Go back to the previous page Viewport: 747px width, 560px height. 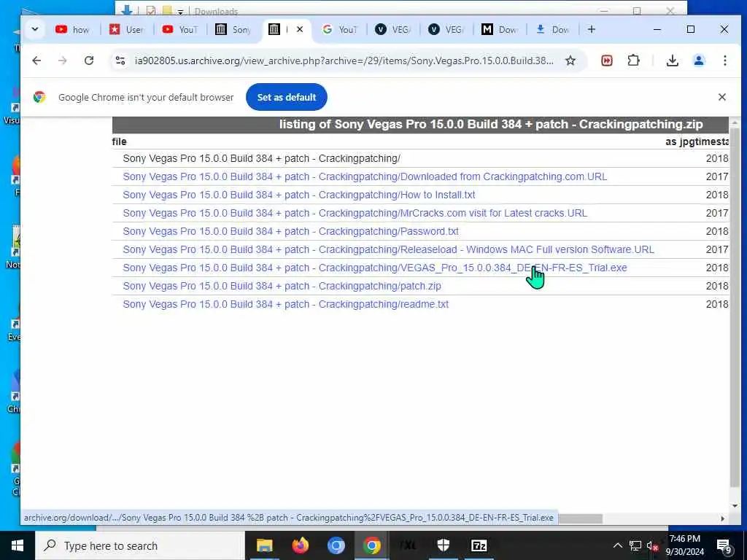pyautogui.click(x=36, y=61)
